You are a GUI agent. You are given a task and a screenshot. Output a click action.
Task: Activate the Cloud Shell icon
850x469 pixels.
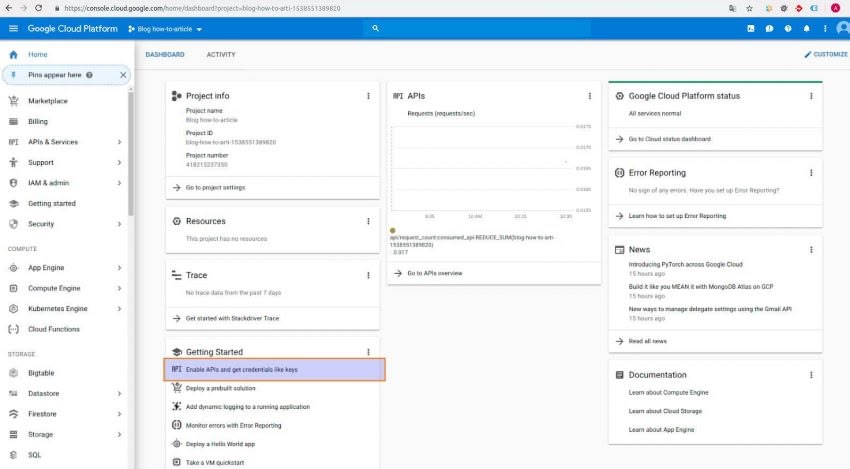point(751,29)
